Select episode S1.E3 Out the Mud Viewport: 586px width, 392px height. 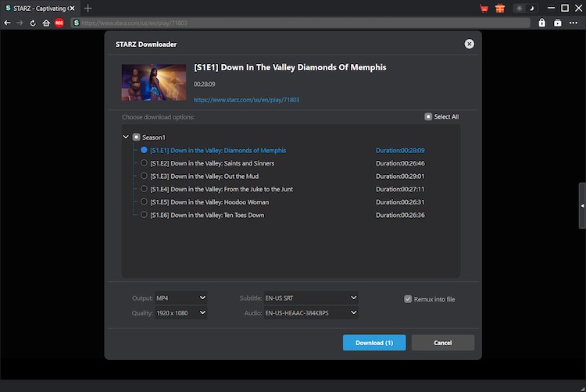point(144,176)
